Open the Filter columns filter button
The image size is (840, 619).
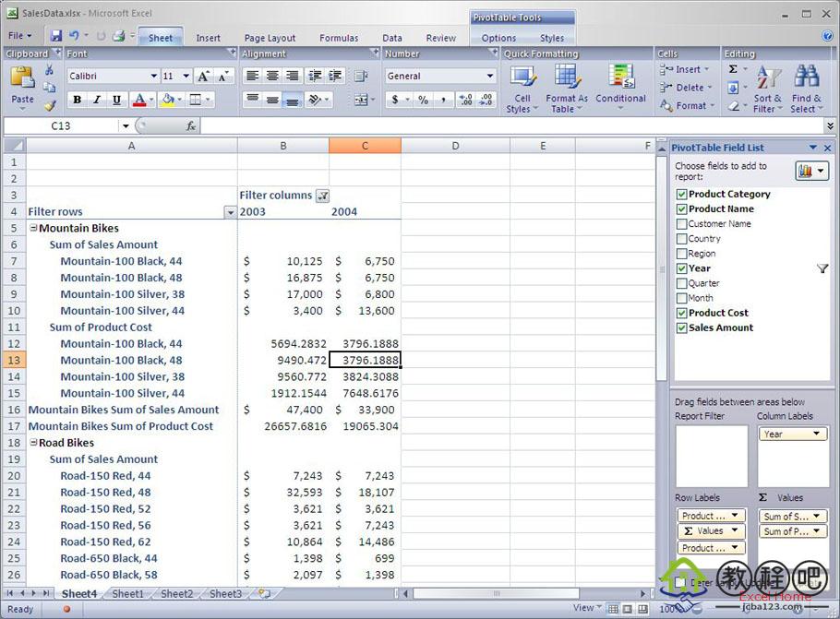(x=322, y=196)
